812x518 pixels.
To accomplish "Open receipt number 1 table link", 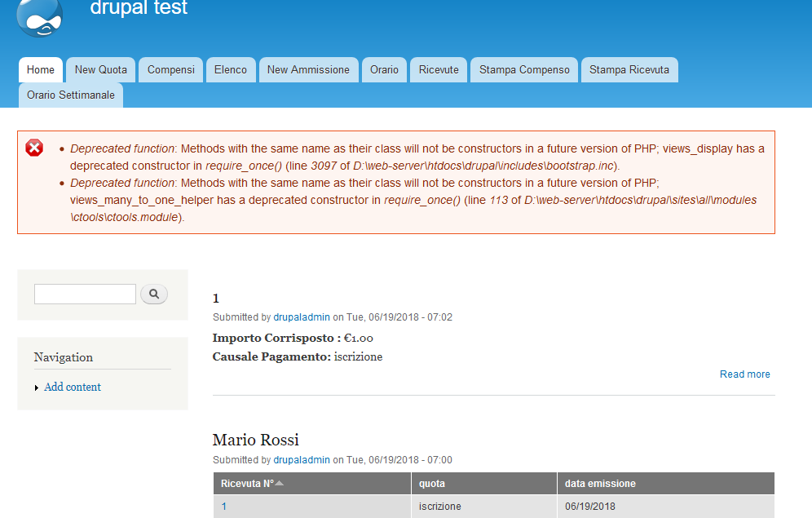I will click(x=224, y=507).
